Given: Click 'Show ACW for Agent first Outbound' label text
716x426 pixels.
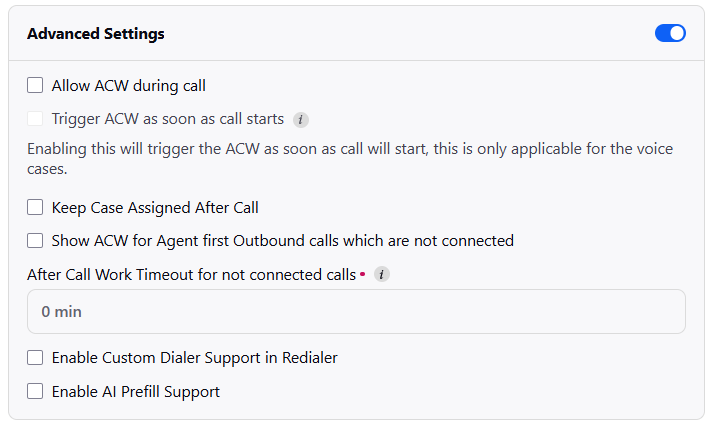Looking at the screenshot, I should pos(283,241).
